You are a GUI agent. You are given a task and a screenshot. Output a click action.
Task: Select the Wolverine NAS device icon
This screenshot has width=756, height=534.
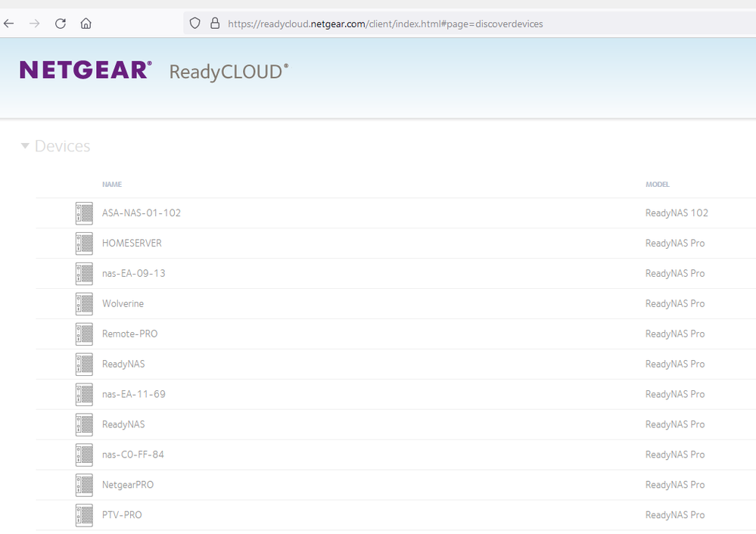(84, 304)
